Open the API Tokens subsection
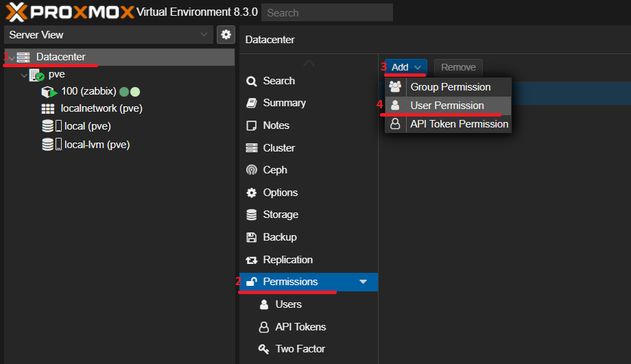 309,327
